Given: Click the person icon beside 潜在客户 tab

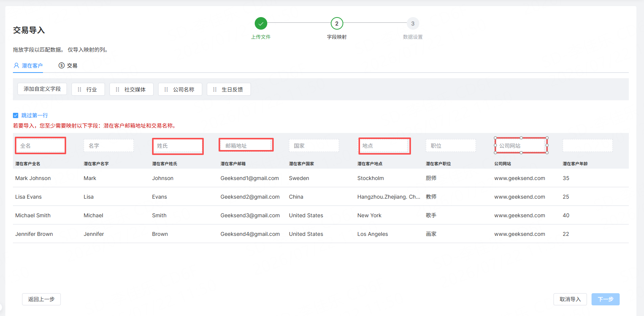Looking at the screenshot, I should pos(16,65).
